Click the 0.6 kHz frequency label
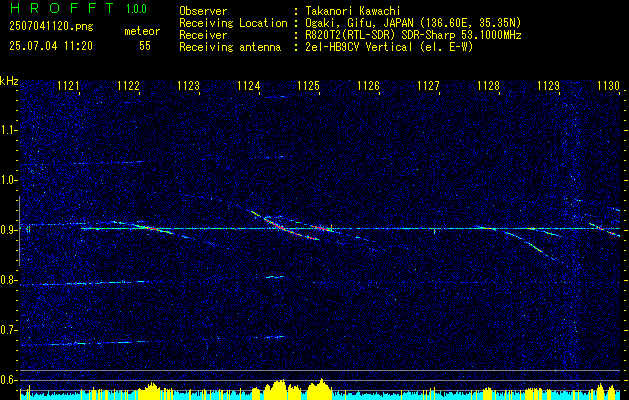This screenshot has height=400, width=629. 9,380
